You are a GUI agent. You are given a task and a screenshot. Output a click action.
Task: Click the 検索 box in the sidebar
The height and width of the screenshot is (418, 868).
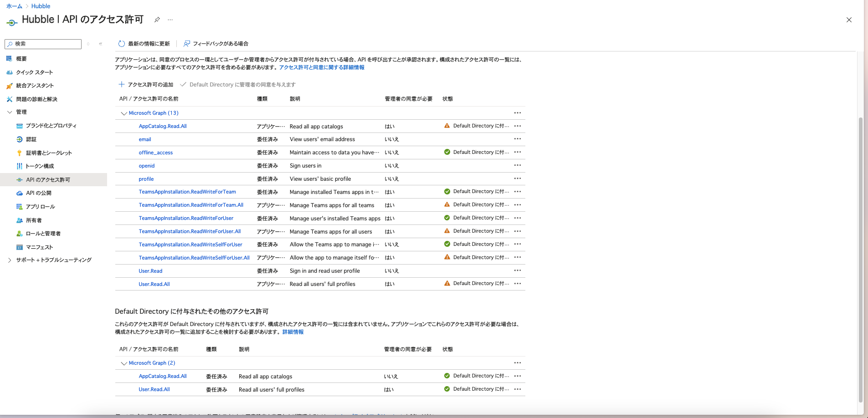[43, 44]
